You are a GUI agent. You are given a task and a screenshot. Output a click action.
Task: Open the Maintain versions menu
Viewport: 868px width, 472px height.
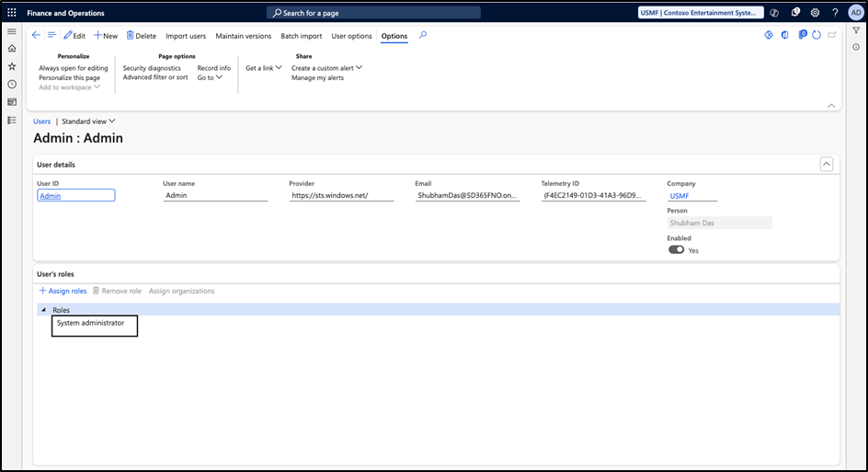243,36
